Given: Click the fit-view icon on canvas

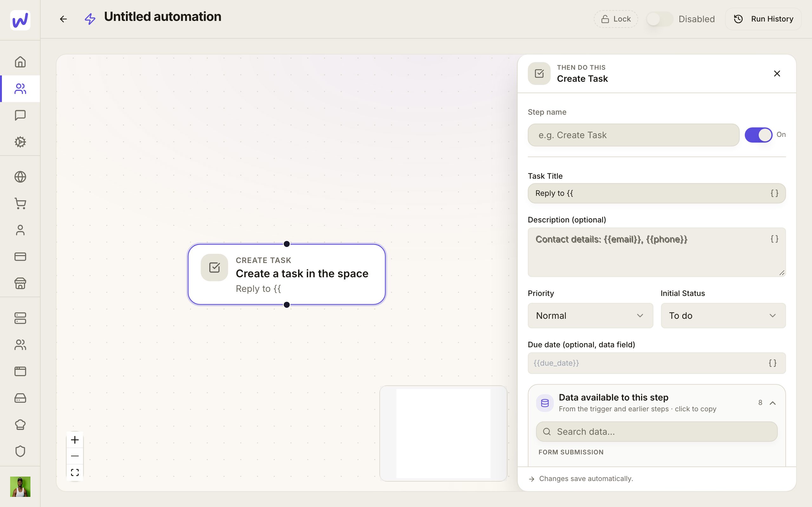Looking at the screenshot, I should [75, 472].
